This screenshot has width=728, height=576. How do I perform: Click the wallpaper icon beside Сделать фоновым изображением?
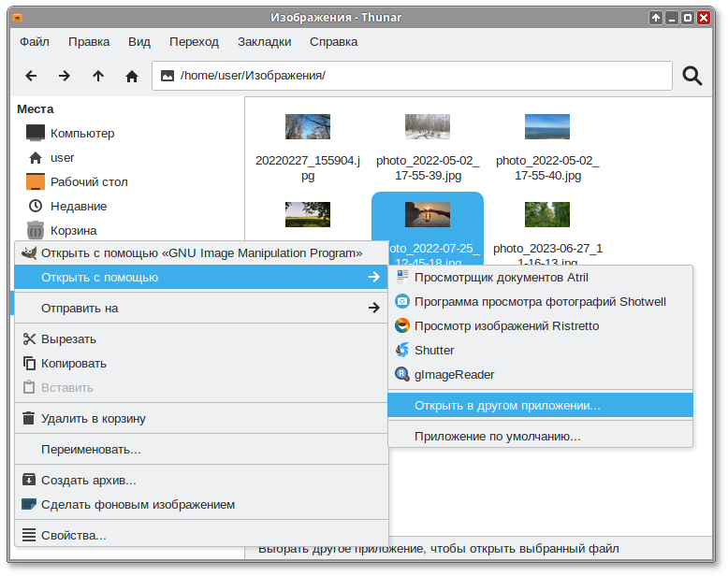(x=29, y=504)
